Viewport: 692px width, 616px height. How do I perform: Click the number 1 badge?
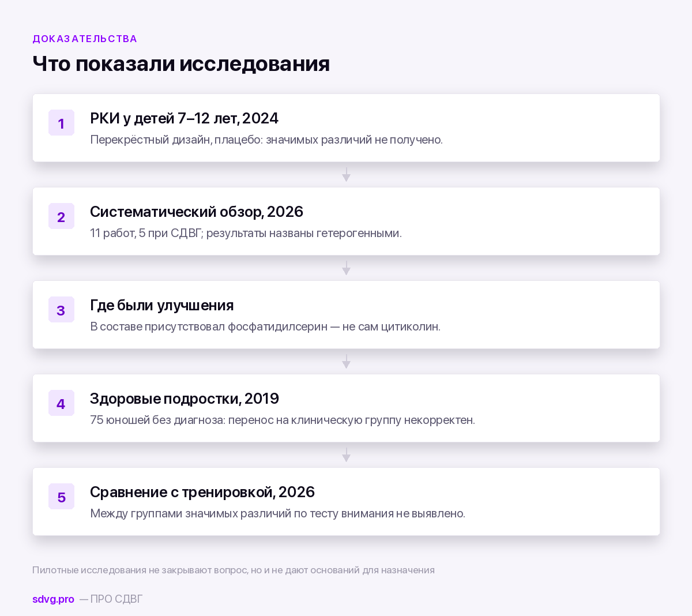pyautogui.click(x=61, y=123)
